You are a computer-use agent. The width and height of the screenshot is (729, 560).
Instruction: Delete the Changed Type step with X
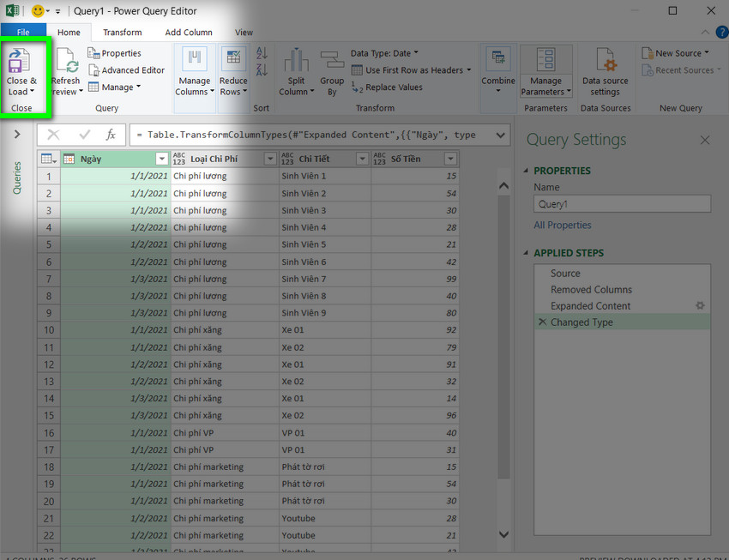(x=542, y=322)
